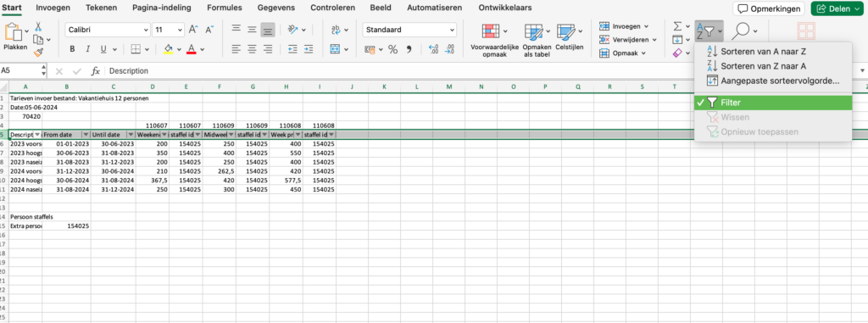Open filter dropdown on Until date column
868x323 pixels.
point(131,135)
